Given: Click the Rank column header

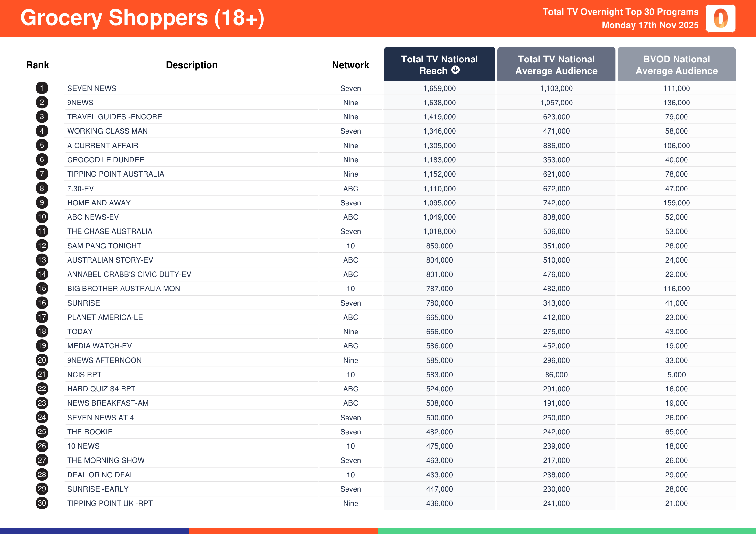Looking at the screenshot, I should [37, 65].
